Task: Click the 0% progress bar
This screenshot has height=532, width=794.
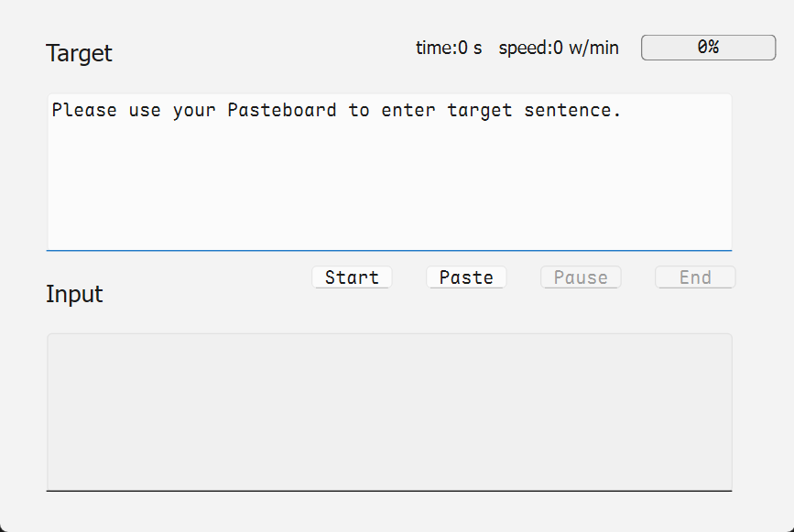Action: point(708,48)
